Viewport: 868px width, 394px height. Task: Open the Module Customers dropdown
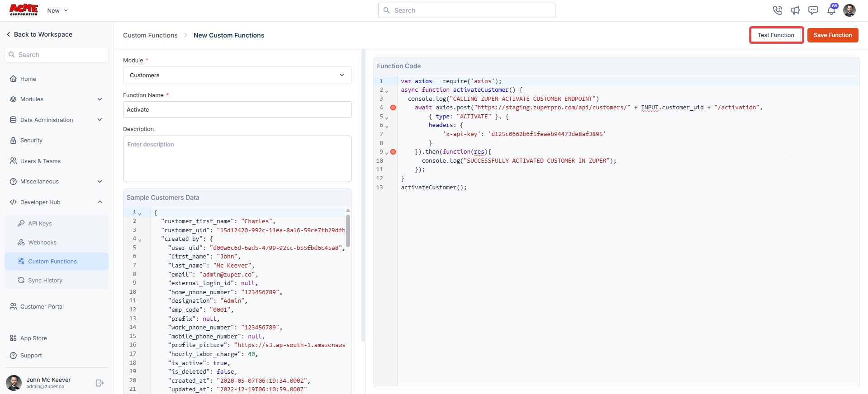(237, 75)
